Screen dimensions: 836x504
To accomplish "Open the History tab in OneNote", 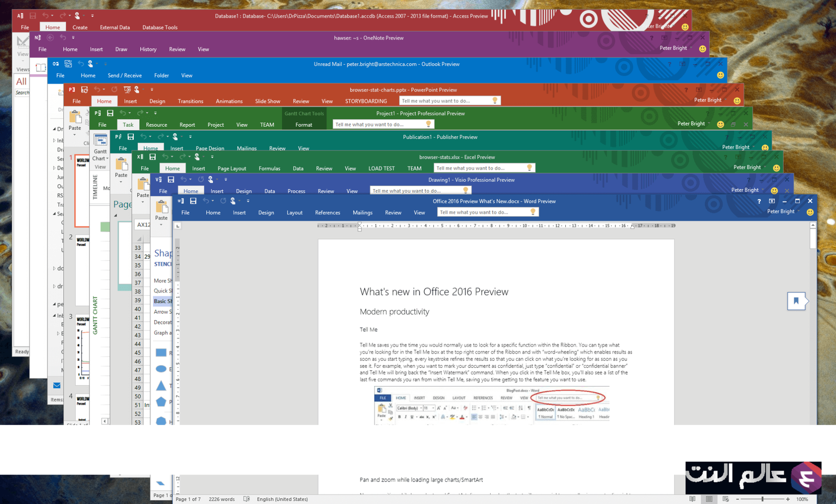I will point(148,50).
